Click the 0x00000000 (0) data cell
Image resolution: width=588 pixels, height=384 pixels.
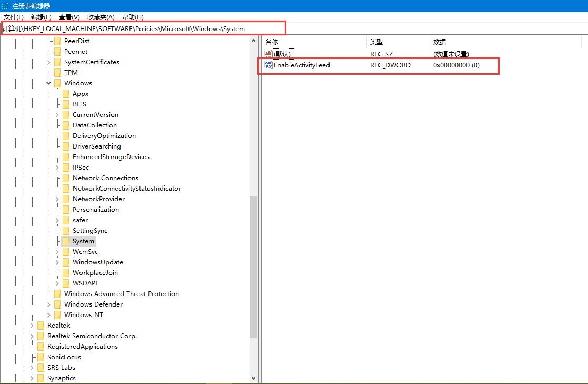[x=456, y=65]
